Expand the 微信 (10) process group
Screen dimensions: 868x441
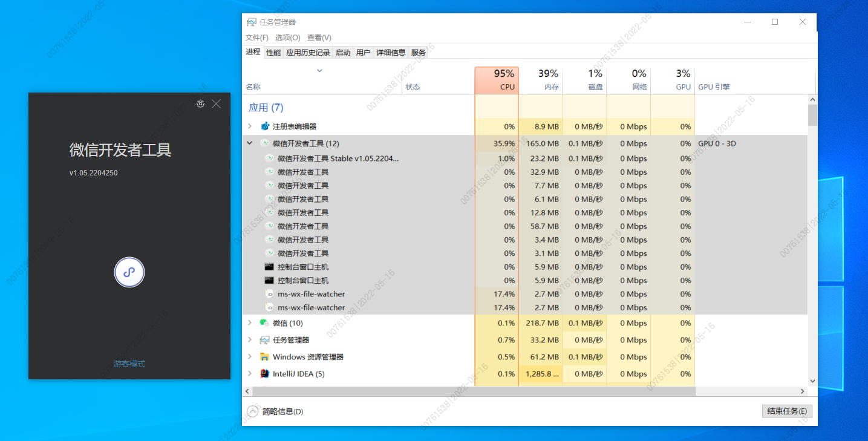[250, 323]
